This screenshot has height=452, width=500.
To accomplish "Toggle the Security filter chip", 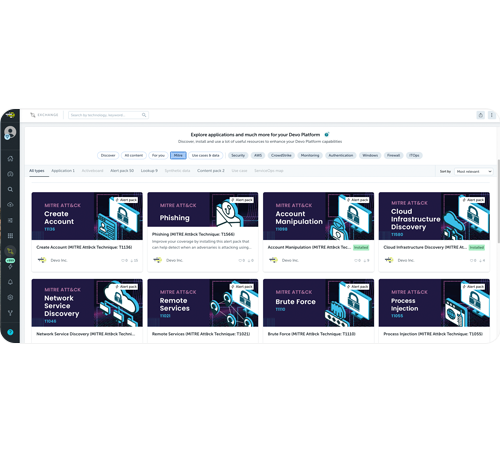I will [238, 155].
